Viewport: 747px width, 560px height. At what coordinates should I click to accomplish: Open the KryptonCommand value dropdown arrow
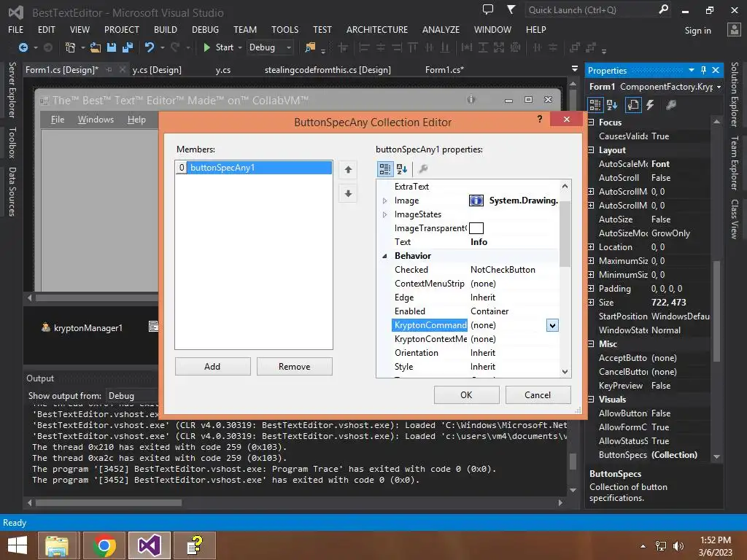pos(552,326)
